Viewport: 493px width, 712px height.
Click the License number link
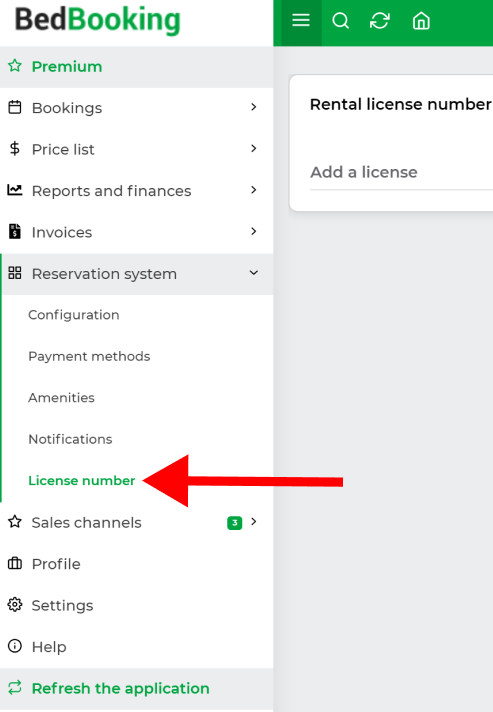pos(82,480)
